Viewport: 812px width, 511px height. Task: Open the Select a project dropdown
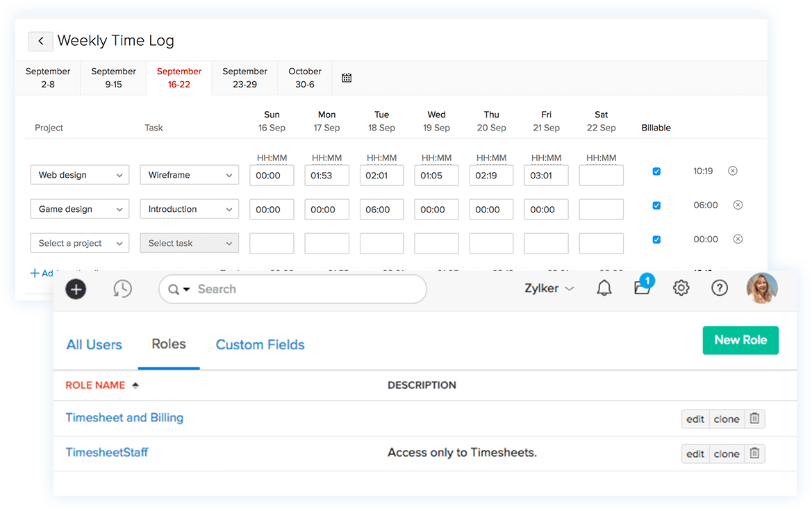point(79,243)
